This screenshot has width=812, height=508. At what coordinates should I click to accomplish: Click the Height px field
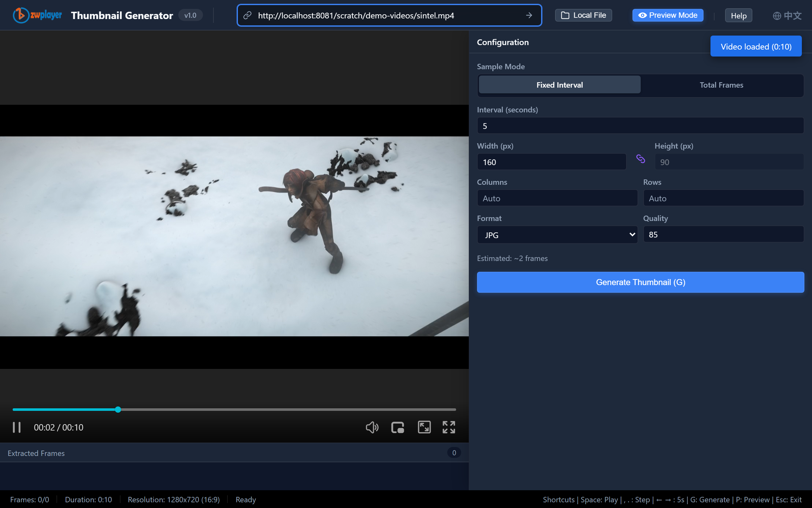coord(729,162)
